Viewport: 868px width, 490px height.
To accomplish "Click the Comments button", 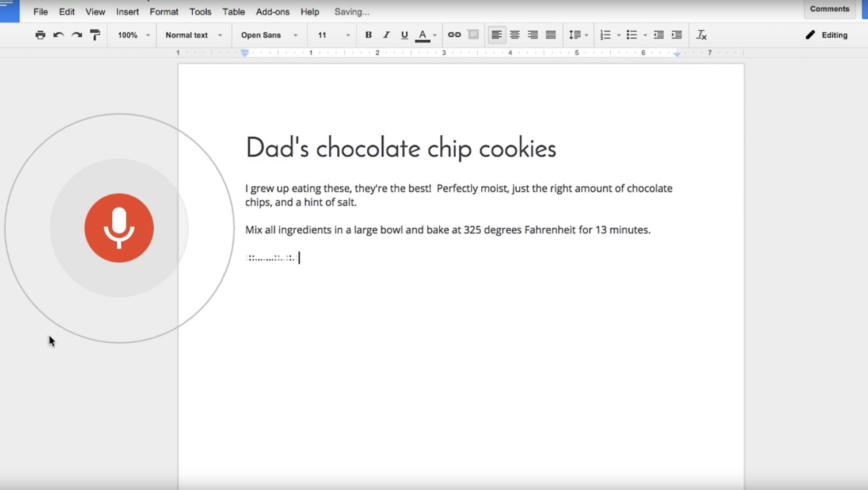I will 829,9.
